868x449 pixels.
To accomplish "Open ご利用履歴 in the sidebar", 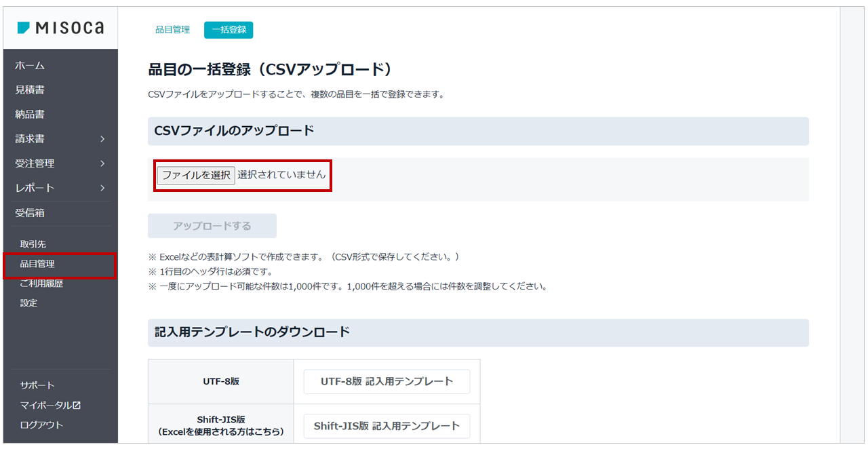I will [x=41, y=284].
